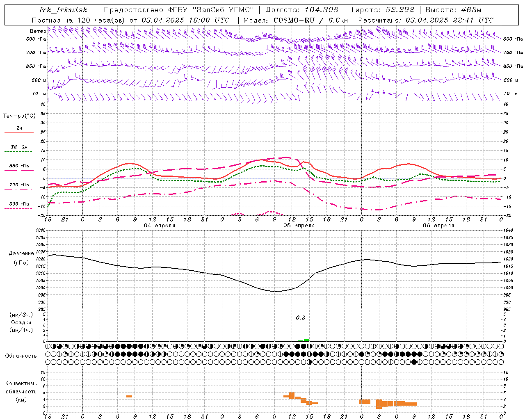Click the Irk_Irkutsk station title

click(63, 10)
